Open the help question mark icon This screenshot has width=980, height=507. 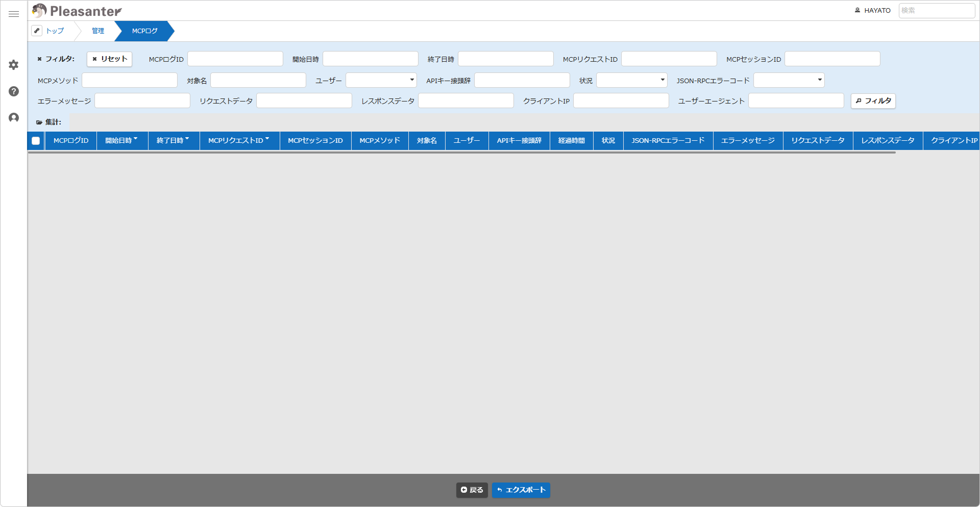(x=14, y=91)
